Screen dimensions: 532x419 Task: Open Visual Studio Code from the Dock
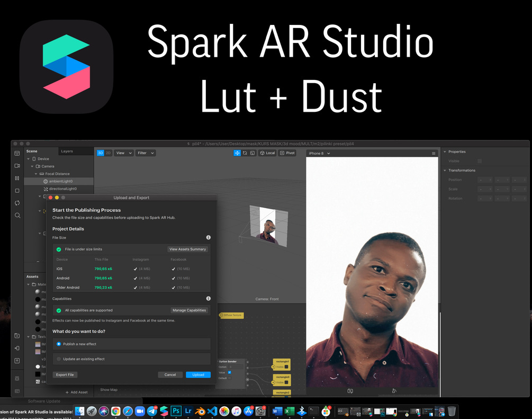coord(212,411)
